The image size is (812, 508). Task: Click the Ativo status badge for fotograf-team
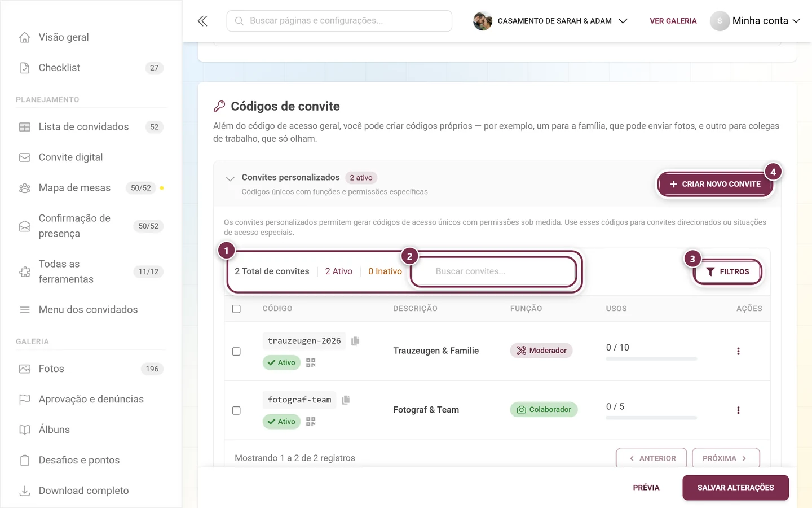(281, 422)
